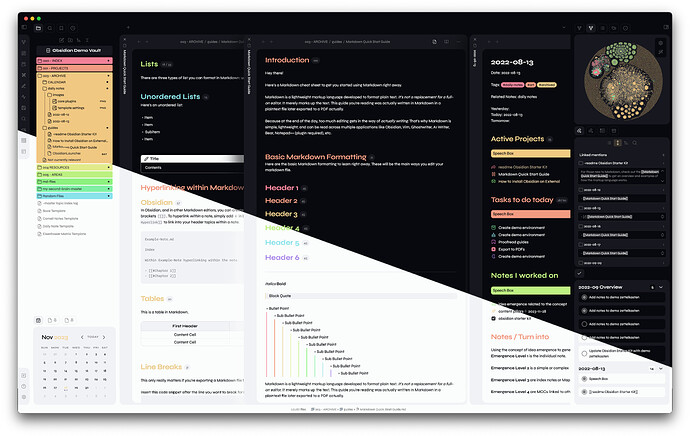Collapse the CALENDAR folder arrow

(107, 82)
